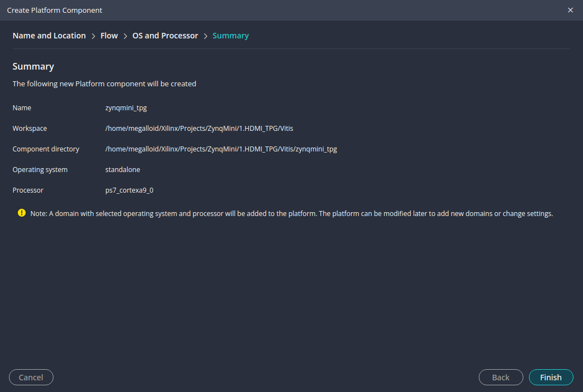Click the yellow warning note icon
Image resolution: width=583 pixels, height=392 pixels.
click(22, 213)
